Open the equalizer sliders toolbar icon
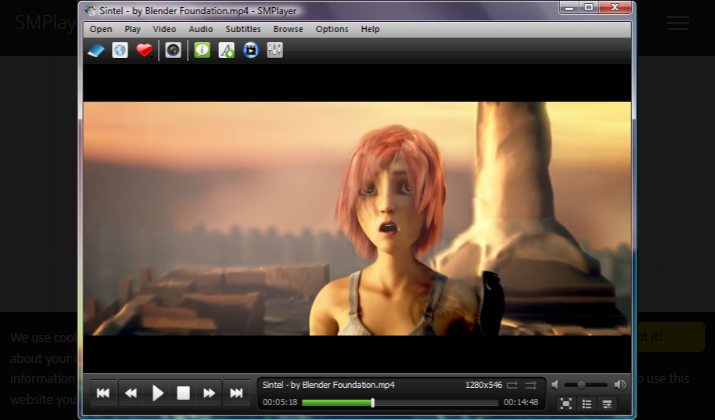This screenshot has height=420, width=715. coord(275,50)
